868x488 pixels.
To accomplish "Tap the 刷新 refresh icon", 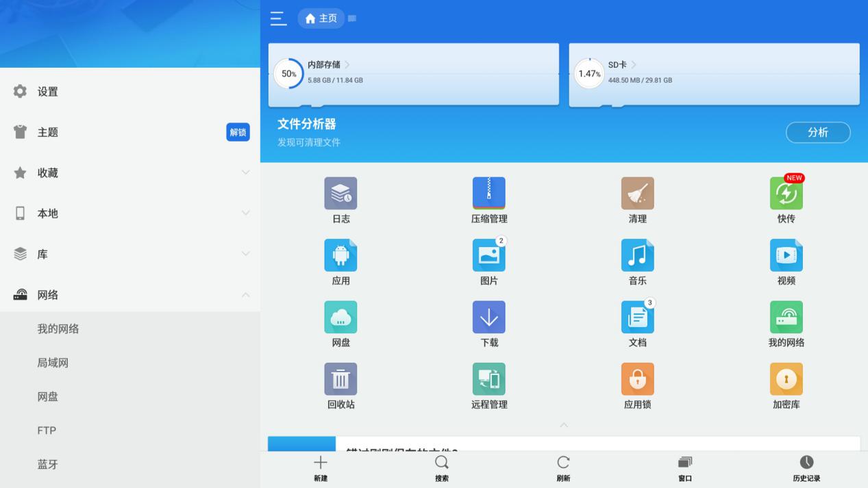I will coord(563,463).
